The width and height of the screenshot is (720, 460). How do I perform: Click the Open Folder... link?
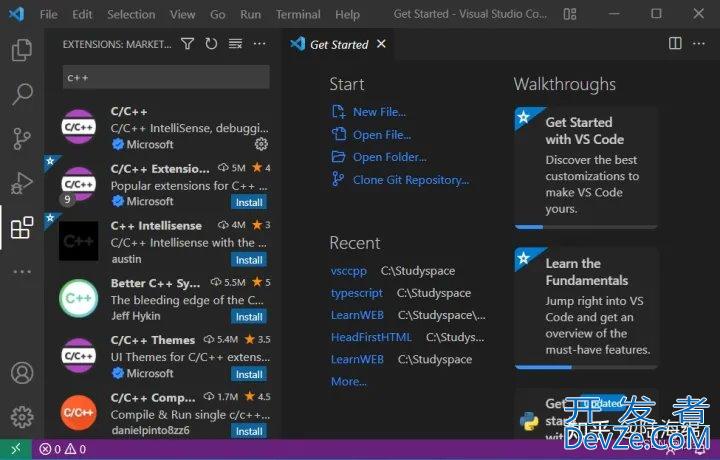[x=390, y=157]
